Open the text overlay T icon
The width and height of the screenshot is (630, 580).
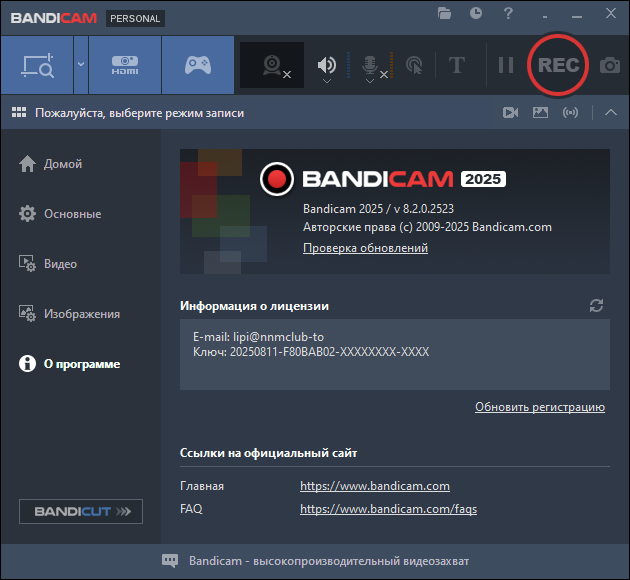click(x=456, y=65)
